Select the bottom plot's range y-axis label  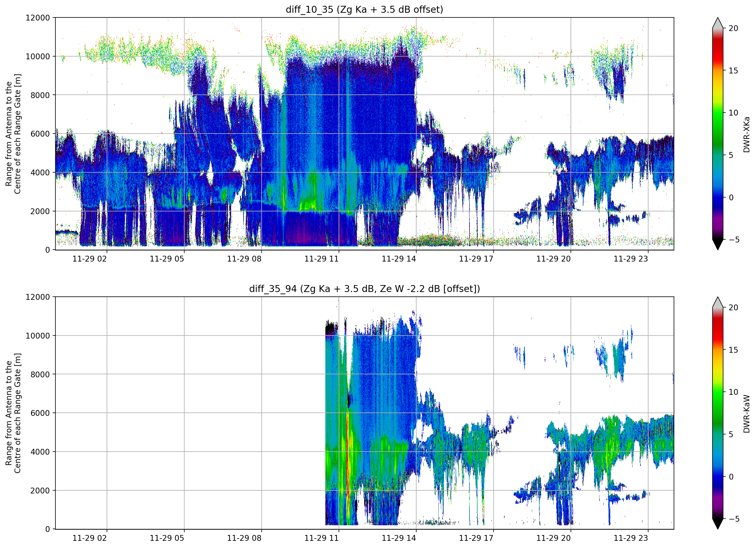pos(13,413)
